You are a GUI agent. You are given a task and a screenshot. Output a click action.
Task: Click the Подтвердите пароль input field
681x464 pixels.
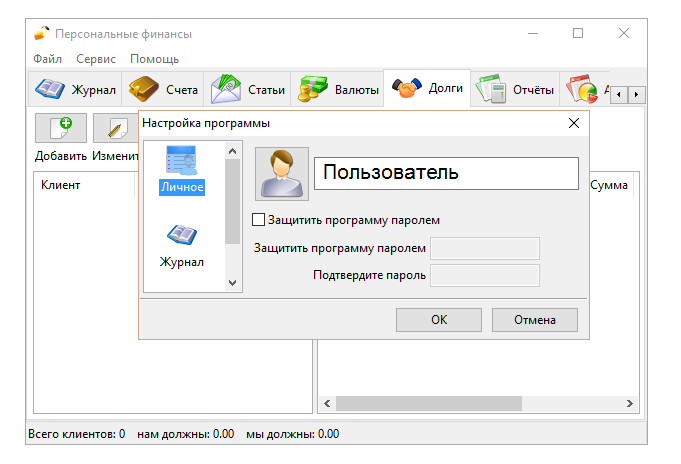[485, 275]
